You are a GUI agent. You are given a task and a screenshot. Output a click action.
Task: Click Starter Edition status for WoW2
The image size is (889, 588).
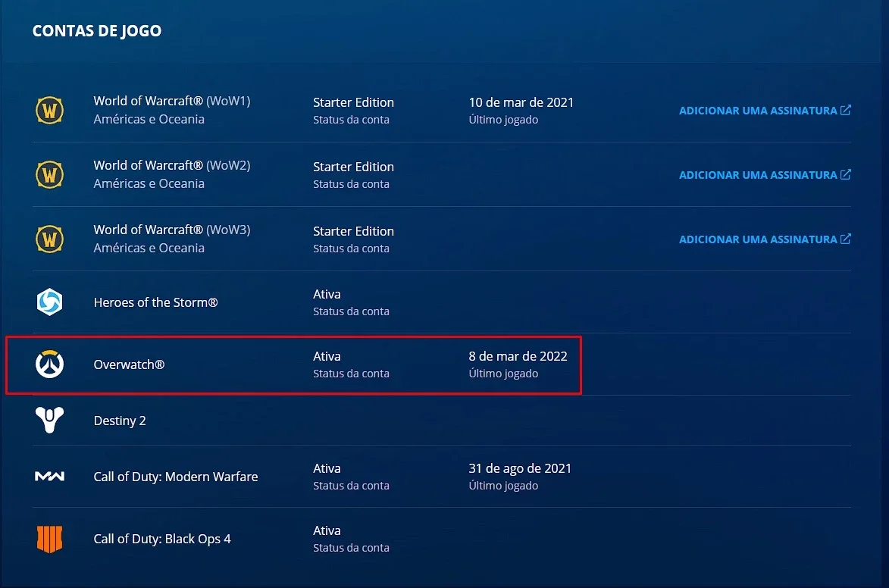(x=353, y=167)
